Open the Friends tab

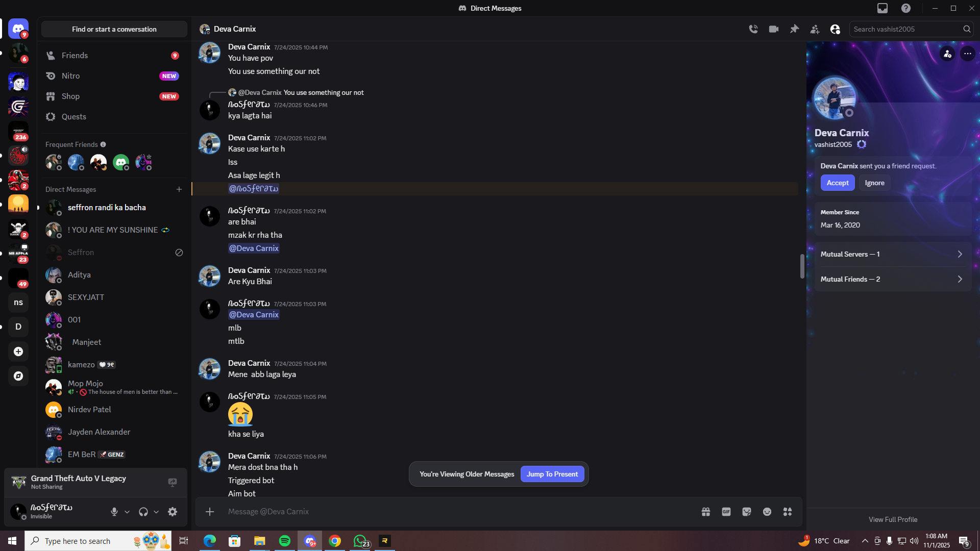click(75, 55)
